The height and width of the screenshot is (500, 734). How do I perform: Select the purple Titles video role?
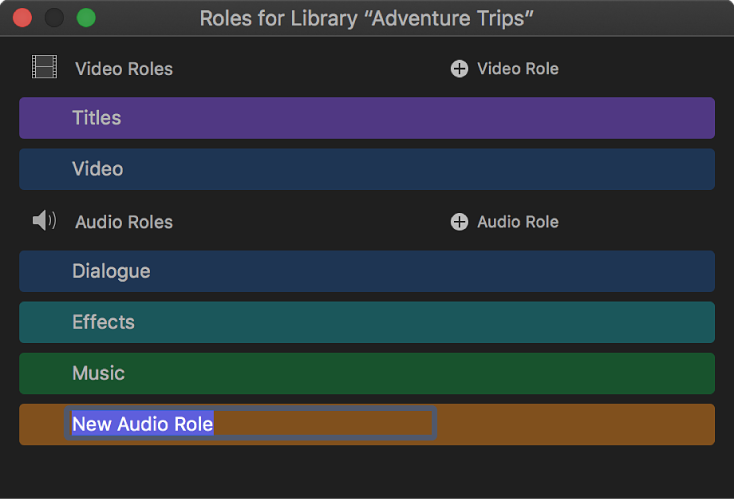pyautogui.click(x=366, y=118)
